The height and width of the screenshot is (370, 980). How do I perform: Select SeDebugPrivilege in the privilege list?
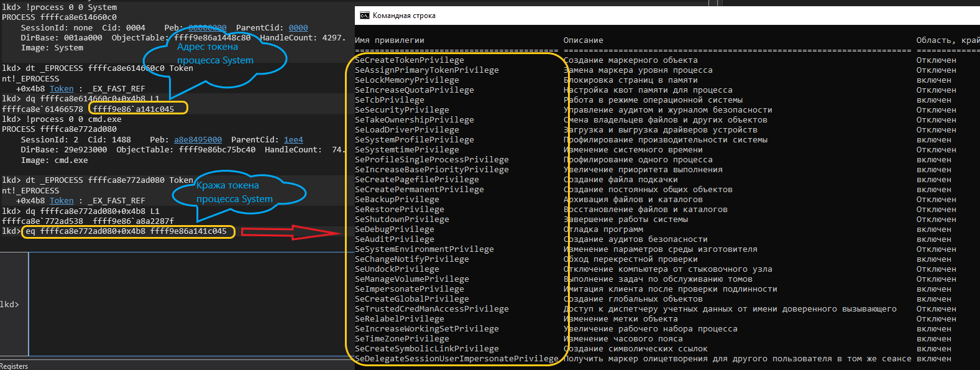[395, 229]
